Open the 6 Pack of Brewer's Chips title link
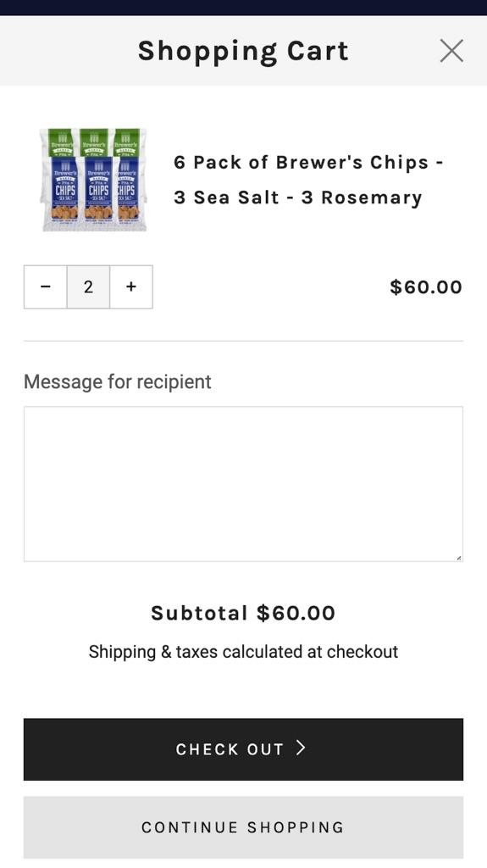 (308, 180)
